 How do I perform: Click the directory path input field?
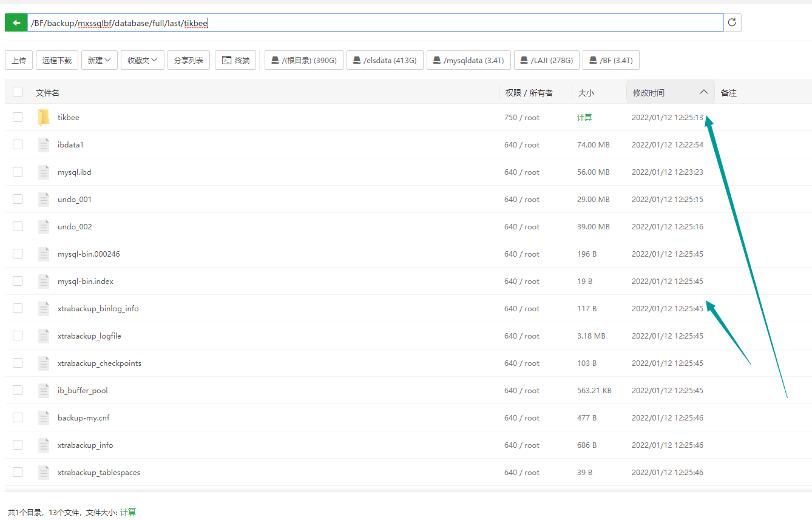tap(425, 23)
